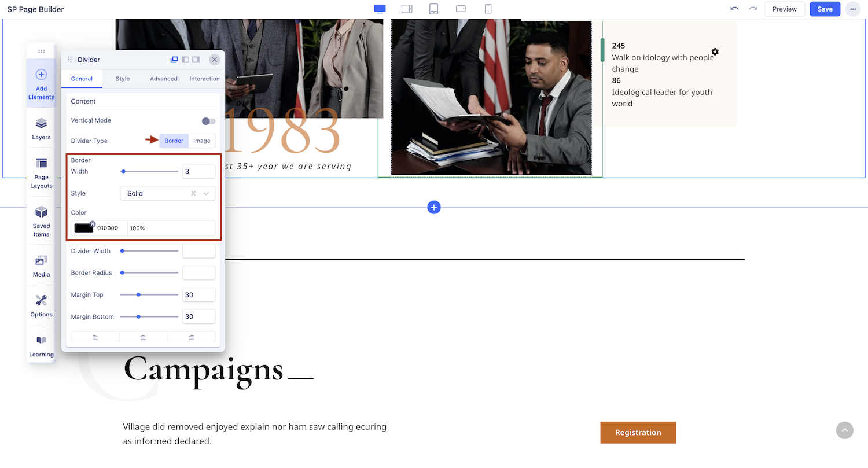Click "Ideological leader for youth world" text

[662, 98]
